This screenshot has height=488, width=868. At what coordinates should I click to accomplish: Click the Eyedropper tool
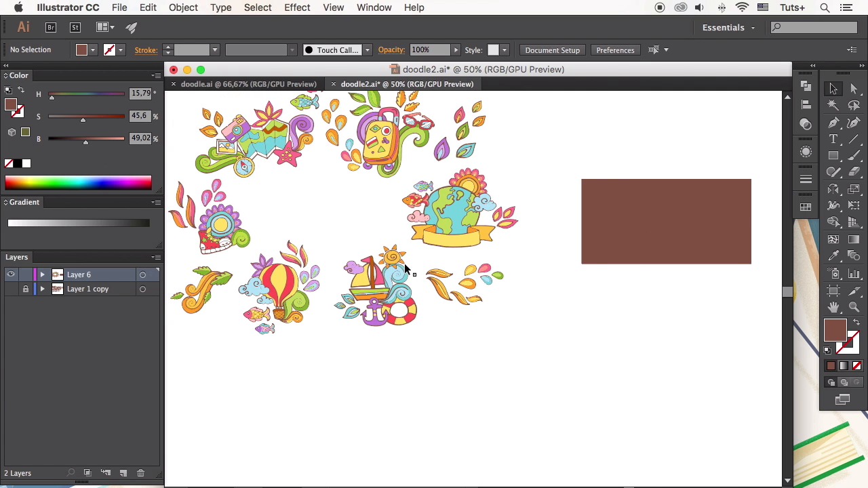[x=833, y=256]
